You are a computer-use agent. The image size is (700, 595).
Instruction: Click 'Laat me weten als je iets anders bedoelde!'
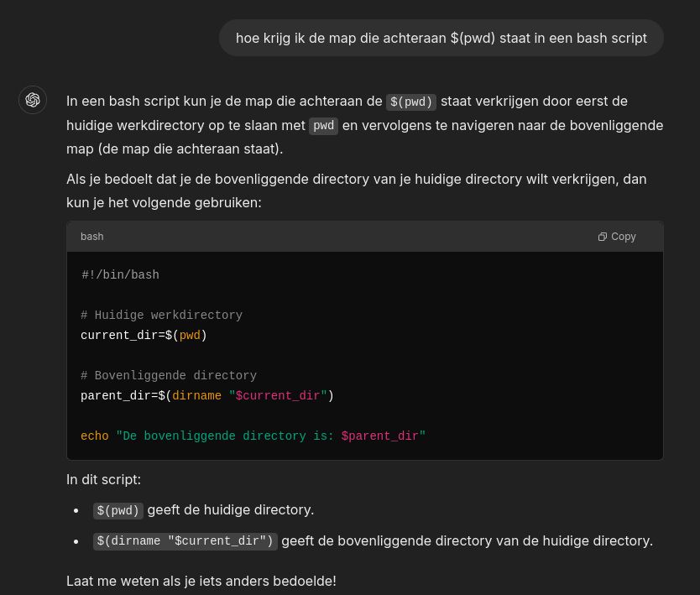201,582
